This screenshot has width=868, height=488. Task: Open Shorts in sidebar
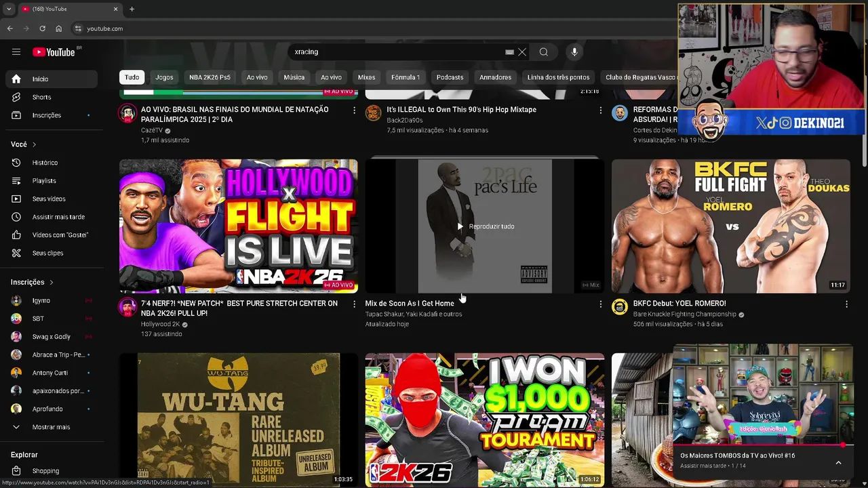(52, 97)
